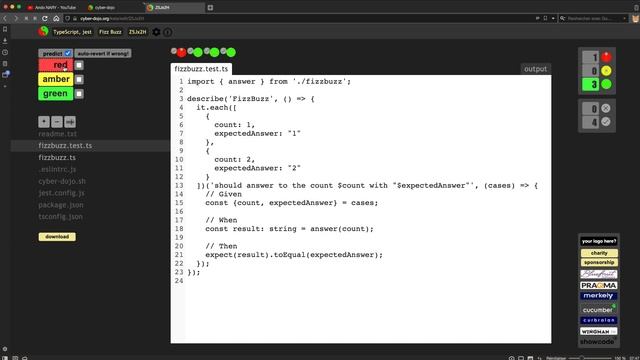Uncheck the predict checkbox
Viewport: 640px width, 360px height.
tap(68, 53)
